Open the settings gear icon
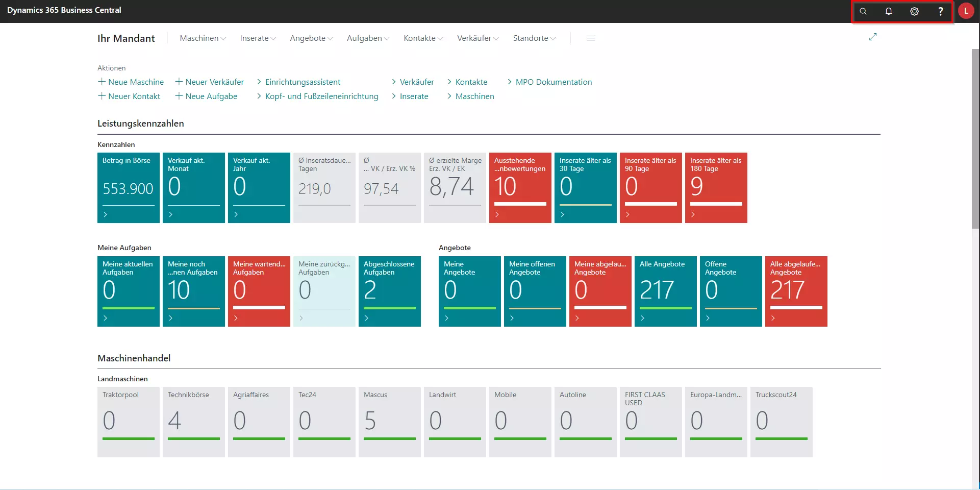This screenshot has height=490, width=980. click(x=914, y=11)
